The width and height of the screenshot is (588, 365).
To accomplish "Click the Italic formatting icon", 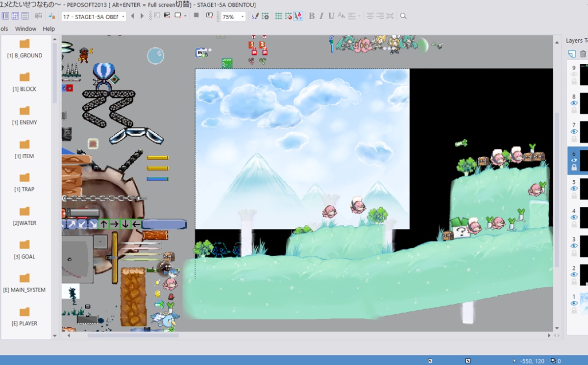I will pyautogui.click(x=321, y=16).
